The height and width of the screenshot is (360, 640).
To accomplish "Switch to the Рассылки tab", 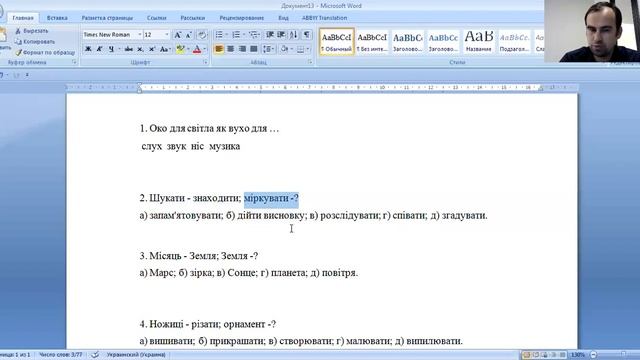I will tap(193, 18).
